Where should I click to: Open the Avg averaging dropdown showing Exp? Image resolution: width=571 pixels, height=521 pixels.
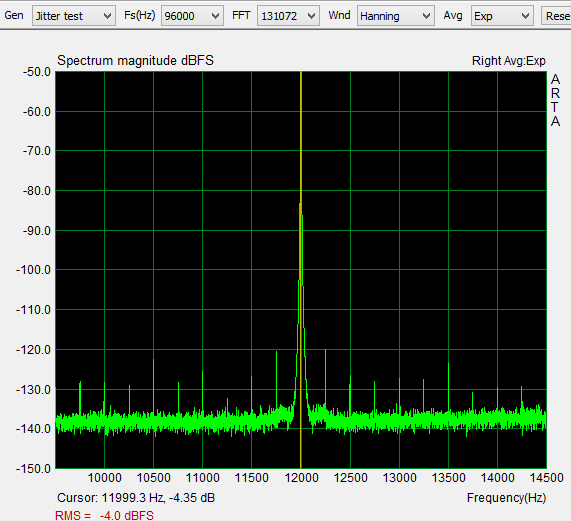502,16
